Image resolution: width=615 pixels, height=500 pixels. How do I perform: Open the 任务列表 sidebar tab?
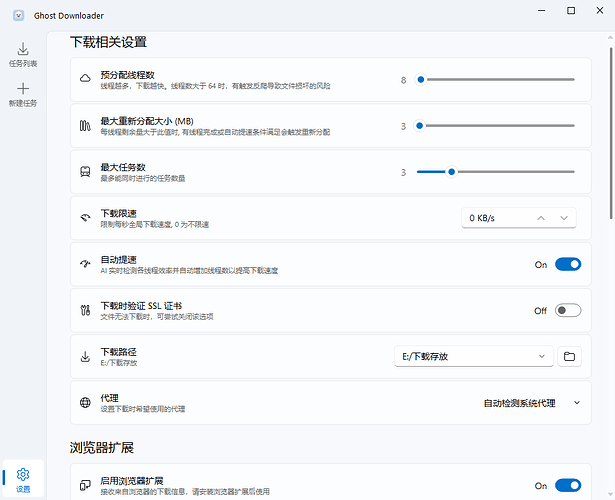click(23, 54)
